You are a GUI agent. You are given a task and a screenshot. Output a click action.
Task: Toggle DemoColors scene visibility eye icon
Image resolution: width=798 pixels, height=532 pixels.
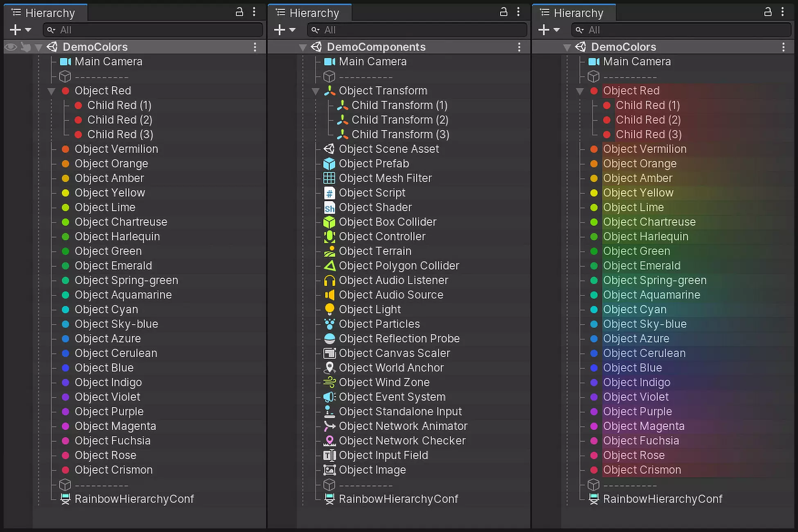(11, 47)
